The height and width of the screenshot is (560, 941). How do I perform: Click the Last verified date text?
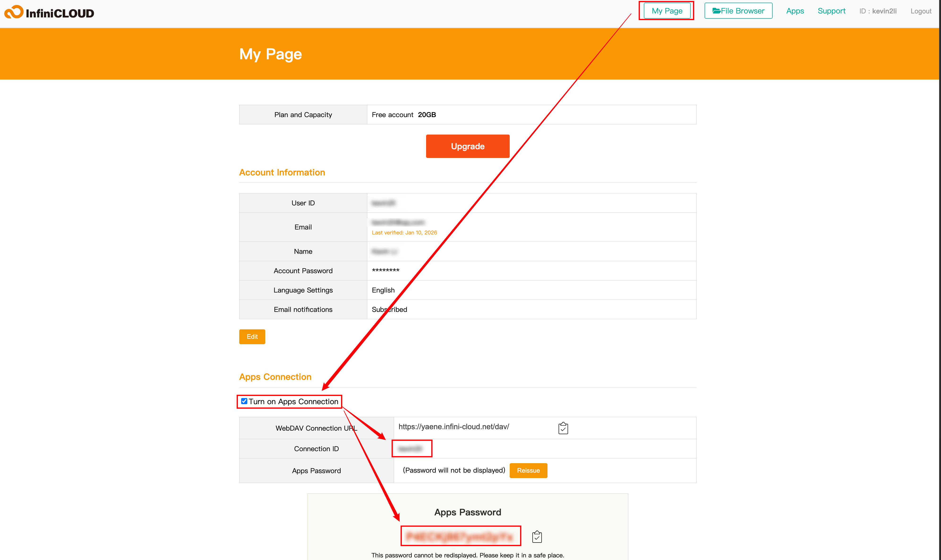click(404, 233)
